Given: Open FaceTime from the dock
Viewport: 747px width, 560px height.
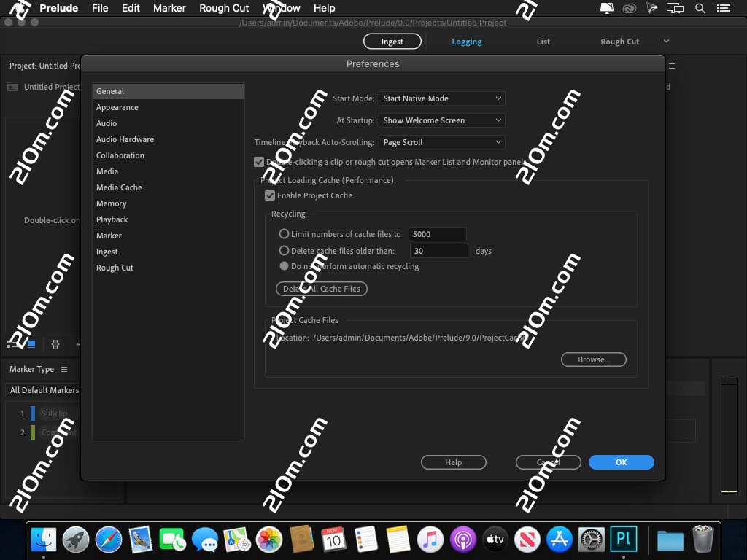Looking at the screenshot, I should click(172, 540).
